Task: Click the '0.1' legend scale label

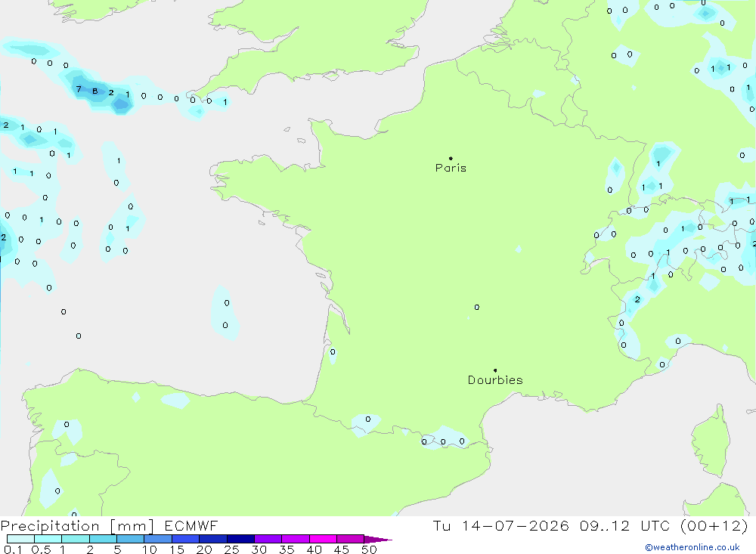Action: pos(13,549)
